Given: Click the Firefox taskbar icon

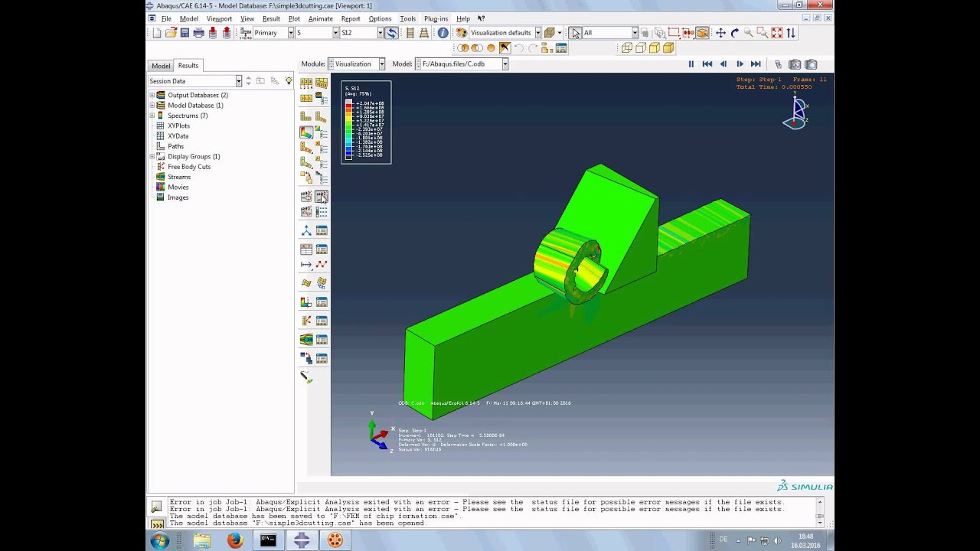Looking at the screenshot, I should (x=235, y=540).
